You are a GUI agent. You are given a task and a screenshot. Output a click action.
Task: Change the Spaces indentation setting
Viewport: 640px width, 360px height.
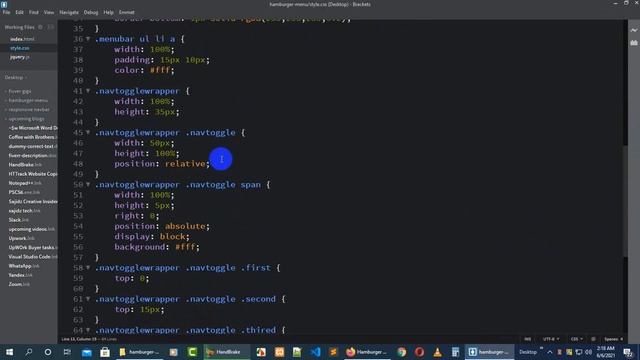[x=613, y=339]
